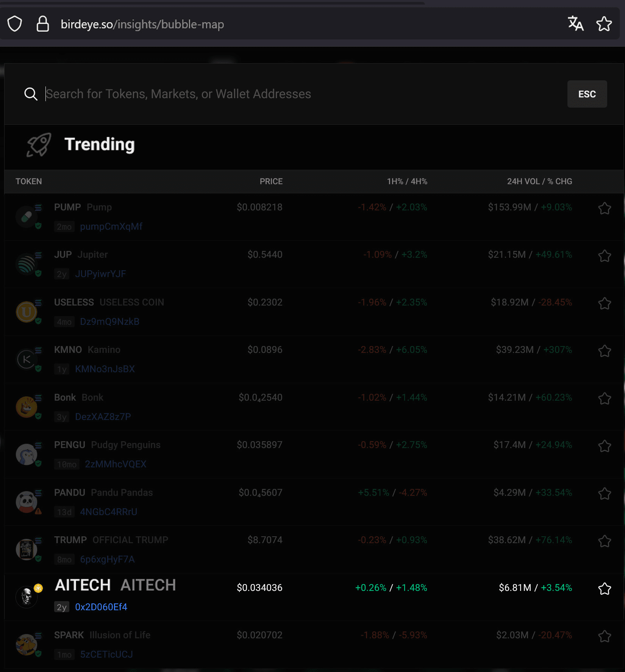Click the Illusion of Life token name
The image size is (625, 672).
tap(120, 635)
